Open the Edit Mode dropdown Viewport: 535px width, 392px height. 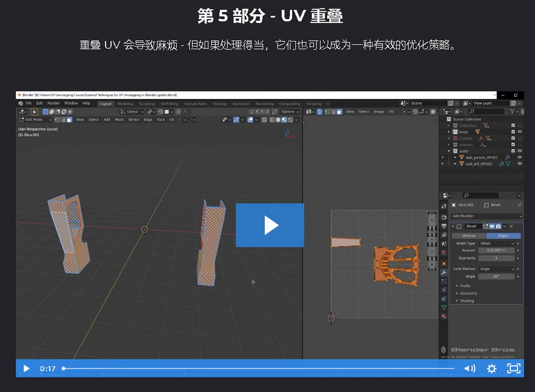tap(35, 120)
